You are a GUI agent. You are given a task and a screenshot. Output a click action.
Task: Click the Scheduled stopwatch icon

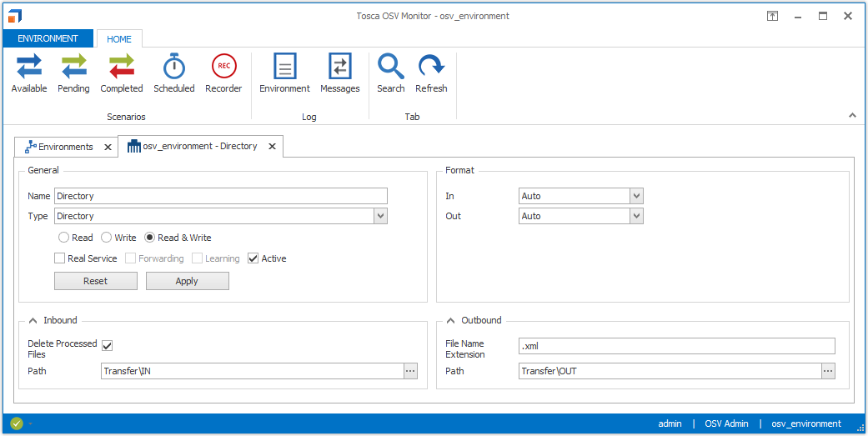(173, 67)
